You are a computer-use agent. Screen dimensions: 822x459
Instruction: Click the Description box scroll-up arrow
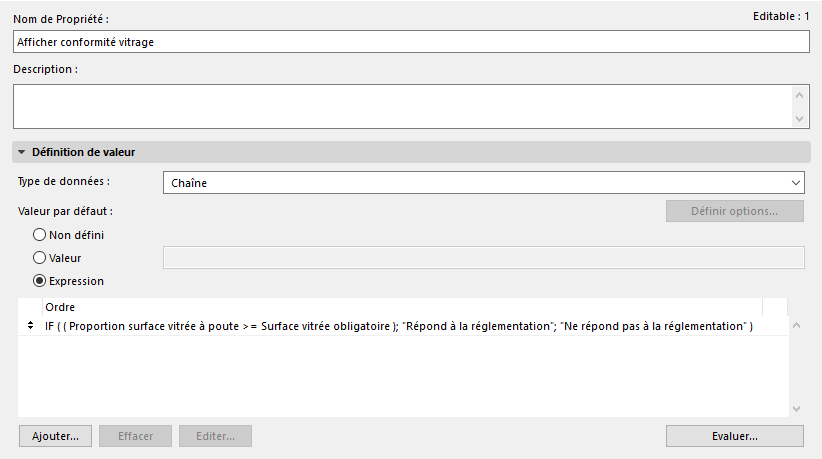pyautogui.click(x=798, y=95)
